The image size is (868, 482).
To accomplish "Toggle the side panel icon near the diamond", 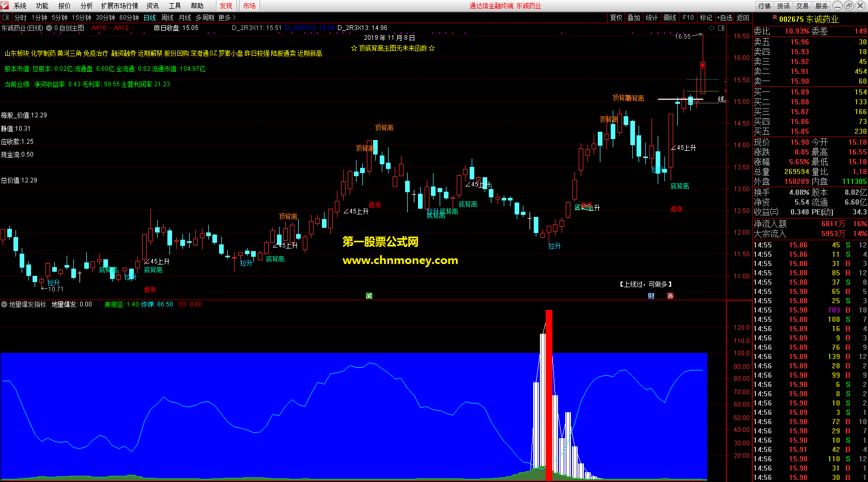I will (x=721, y=28).
